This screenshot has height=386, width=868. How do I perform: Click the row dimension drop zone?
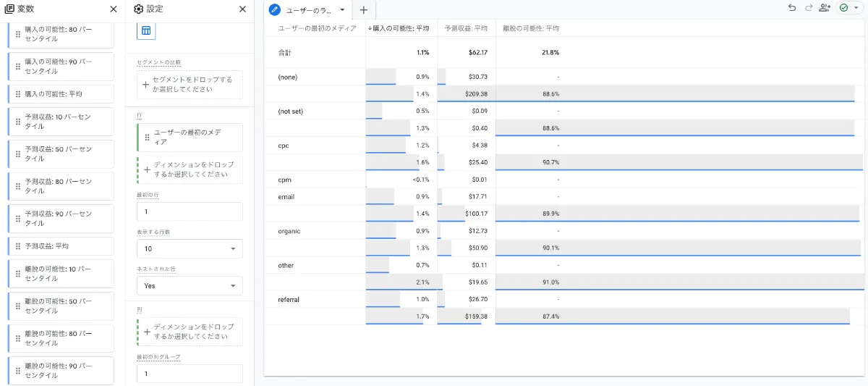pos(190,169)
